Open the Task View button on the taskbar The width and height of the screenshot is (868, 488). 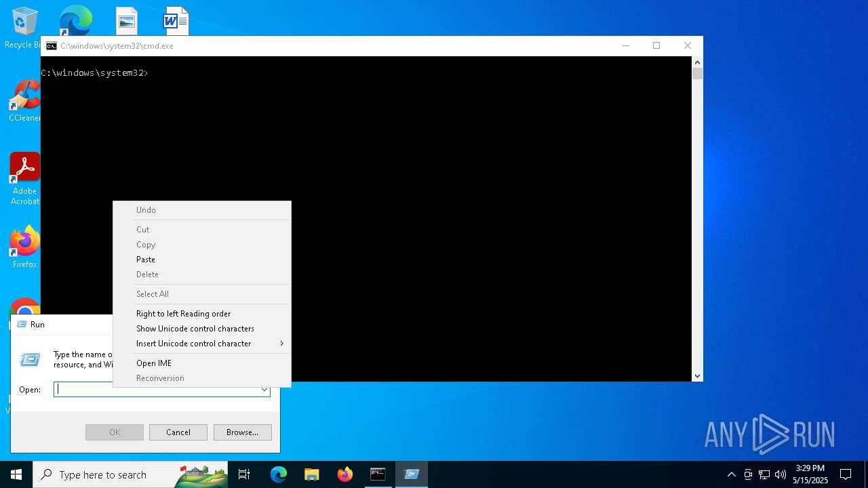coord(244,474)
